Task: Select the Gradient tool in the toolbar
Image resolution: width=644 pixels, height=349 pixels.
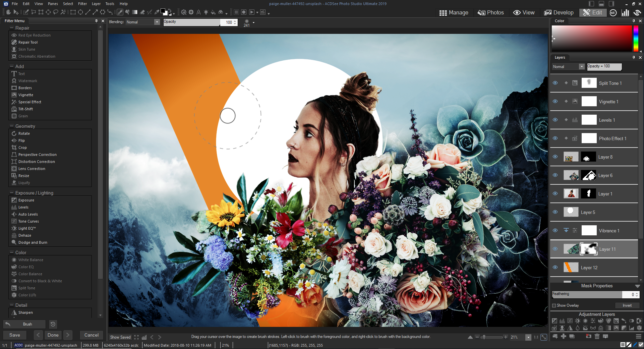Action: click(135, 12)
